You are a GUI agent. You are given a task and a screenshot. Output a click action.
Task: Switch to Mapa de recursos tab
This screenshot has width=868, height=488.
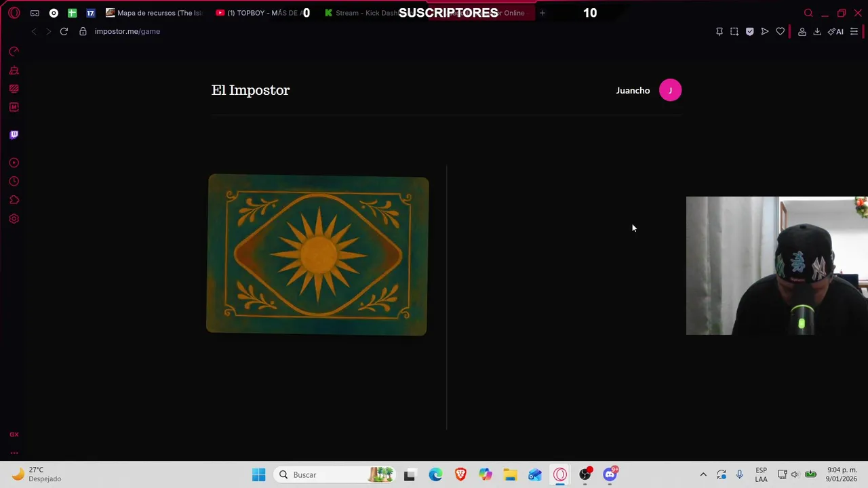coord(155,13)
